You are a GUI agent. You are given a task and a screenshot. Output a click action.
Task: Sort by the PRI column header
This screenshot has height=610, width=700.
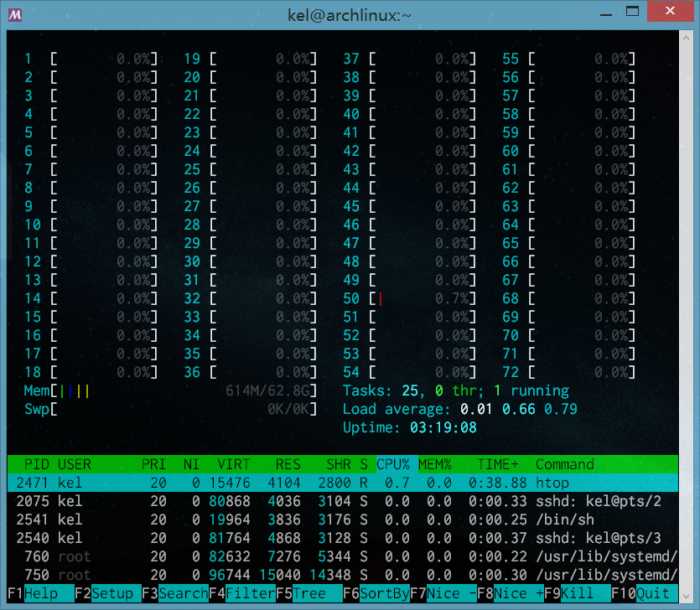tap(153, 464)
